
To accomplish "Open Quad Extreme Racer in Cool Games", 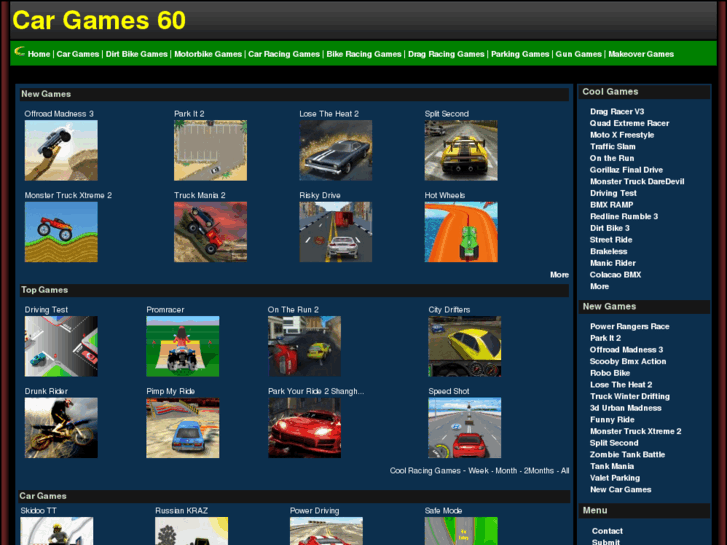I will (x=630, y=123).
